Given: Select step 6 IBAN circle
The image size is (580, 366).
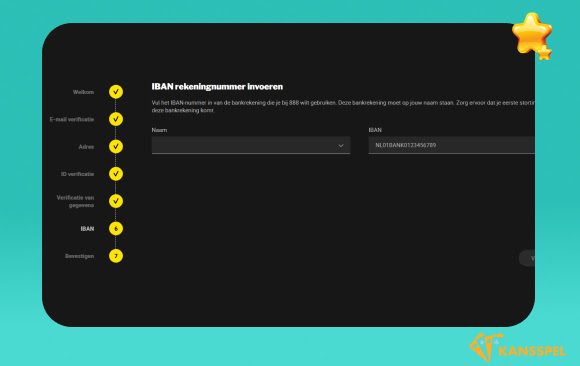Looking at the screenshot, I should click(x=116, y=229).
